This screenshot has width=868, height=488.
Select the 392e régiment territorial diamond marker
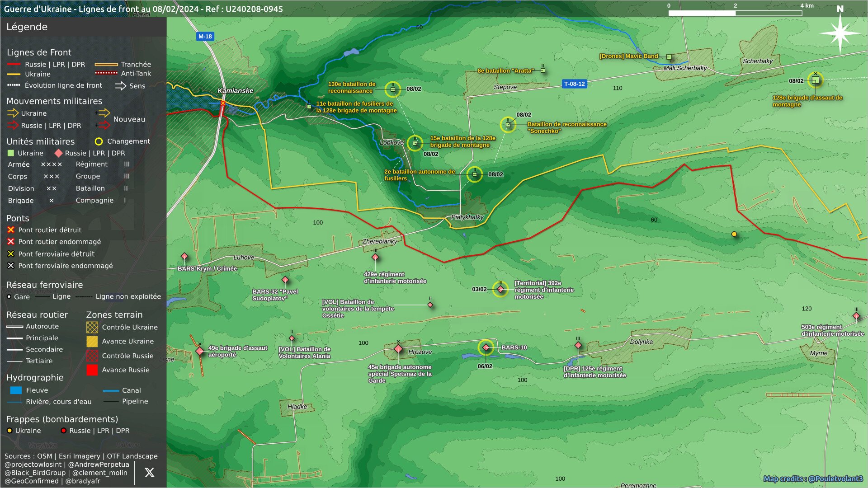500,289
